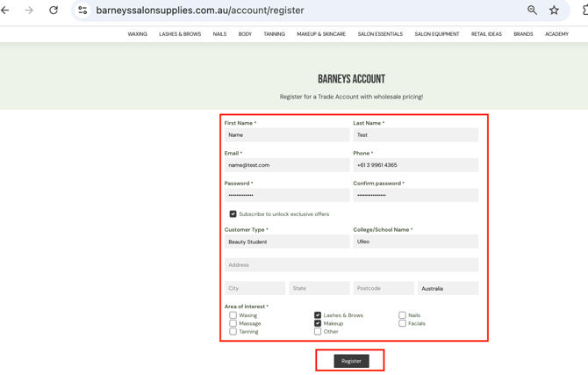Go to the ACADEMY menu item
Viewport: 588px width, 375px height.
[x=556, y=34]
